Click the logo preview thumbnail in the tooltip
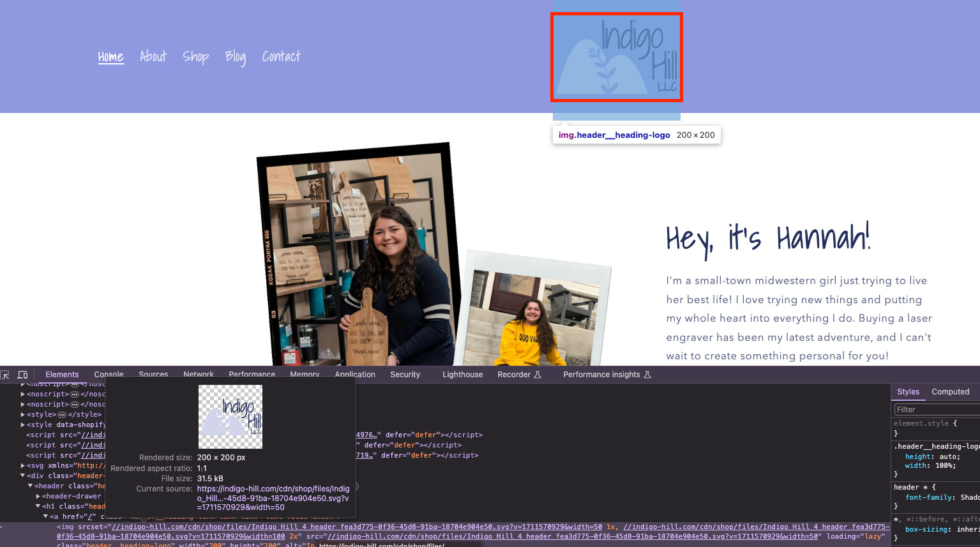Image resolution: width=980 pixels, height=547 pixels. coord(230,417)
